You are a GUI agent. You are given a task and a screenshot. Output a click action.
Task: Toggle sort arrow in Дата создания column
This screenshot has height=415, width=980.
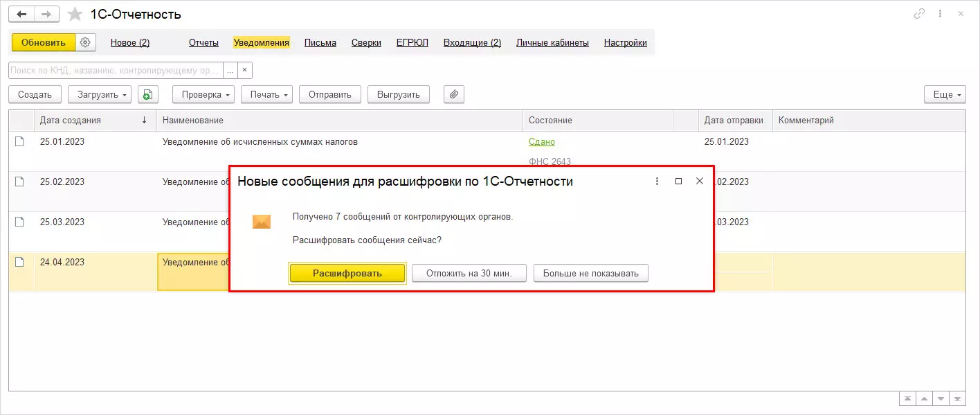[144, 120]
